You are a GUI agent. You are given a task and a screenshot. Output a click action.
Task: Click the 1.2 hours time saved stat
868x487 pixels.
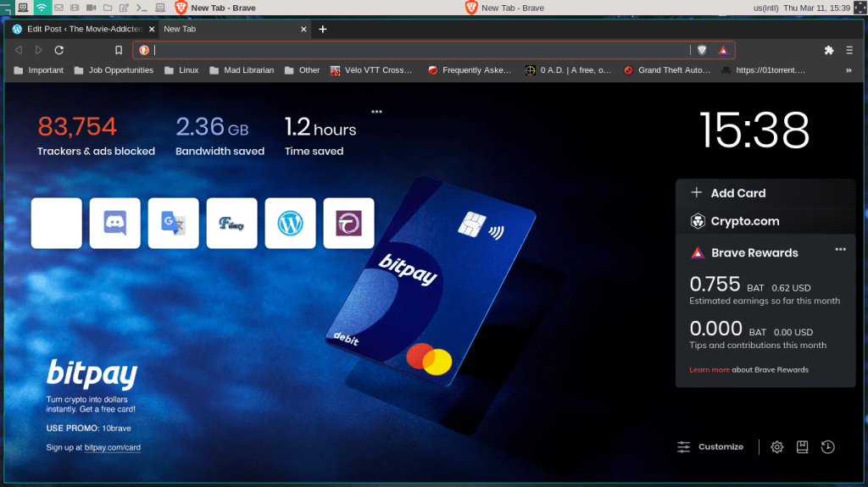tap(320, 136)
